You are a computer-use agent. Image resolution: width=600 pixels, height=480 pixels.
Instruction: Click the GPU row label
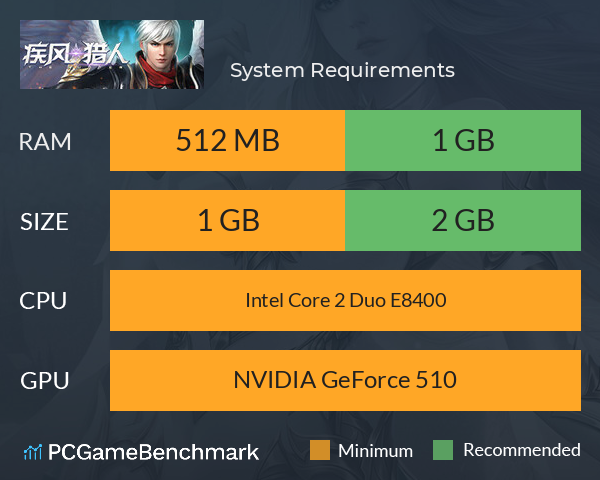tap(45, 381)
